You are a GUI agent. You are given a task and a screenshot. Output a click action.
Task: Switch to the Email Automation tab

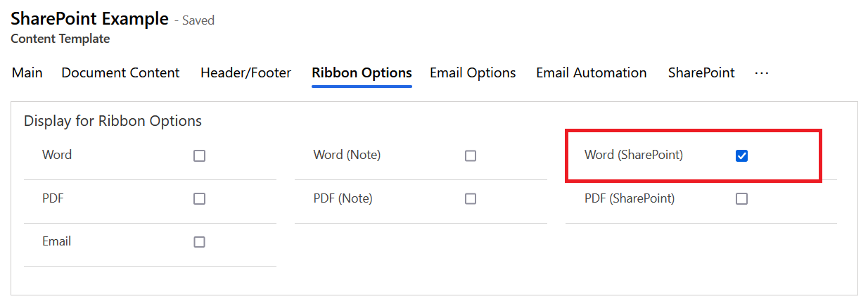click(x=591, y=73)
